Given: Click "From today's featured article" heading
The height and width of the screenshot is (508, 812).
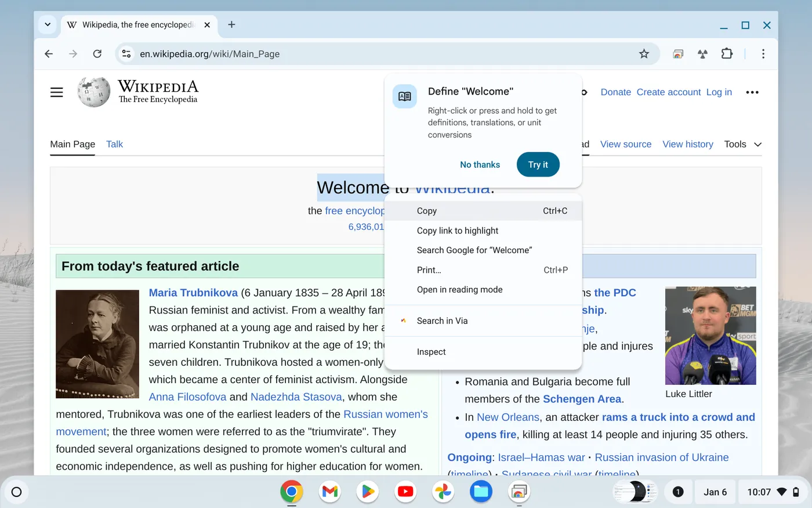Looking at the screenshot, I should pyautogui.click(x=150, y=266).
